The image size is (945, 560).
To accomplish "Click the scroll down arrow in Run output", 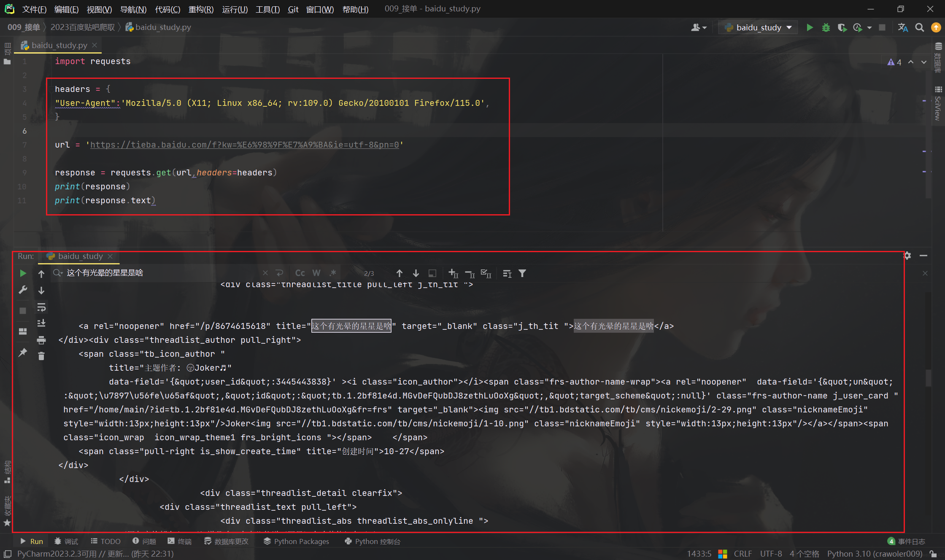I will [x=41, y=289].
